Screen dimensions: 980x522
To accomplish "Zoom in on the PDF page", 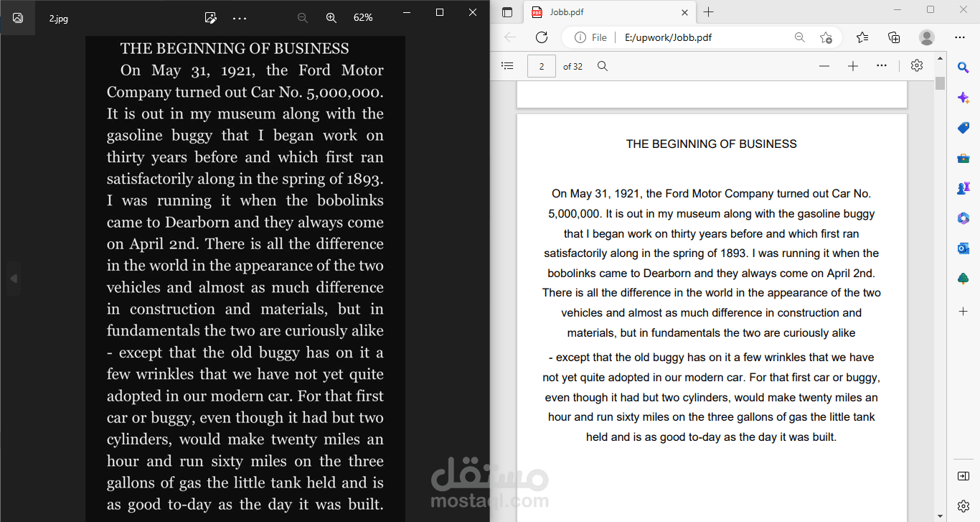I will coord(853,66).
